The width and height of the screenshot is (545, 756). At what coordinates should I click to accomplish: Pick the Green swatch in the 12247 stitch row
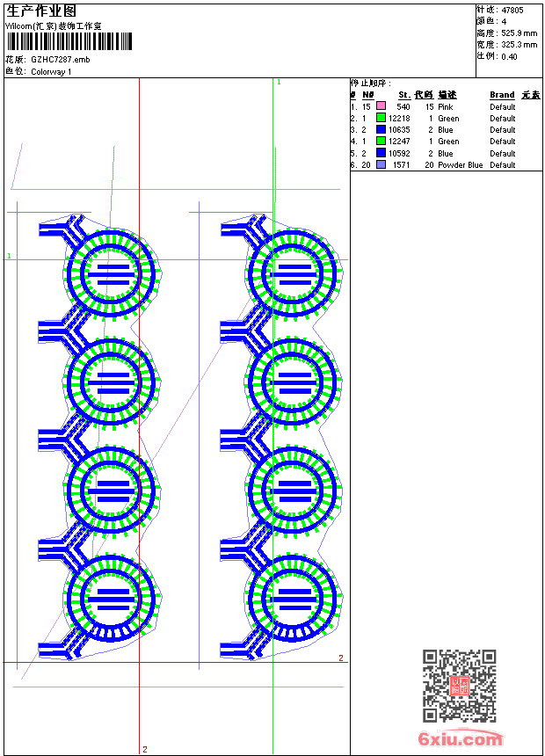(381, 141)
